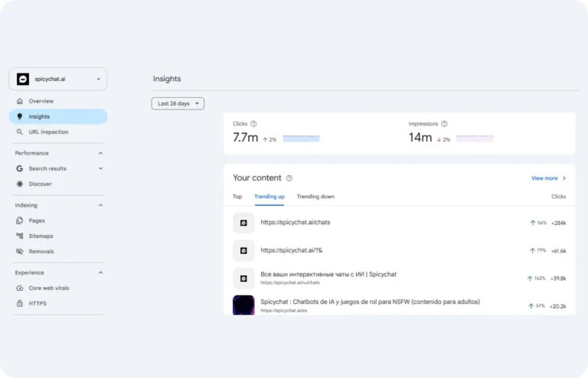Click the Overview home icon
This screenshot has height=378, width=588.
tap(19, 101)
